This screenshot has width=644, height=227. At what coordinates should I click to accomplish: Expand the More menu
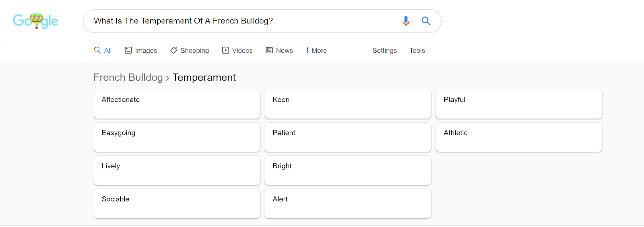[316, 50]
